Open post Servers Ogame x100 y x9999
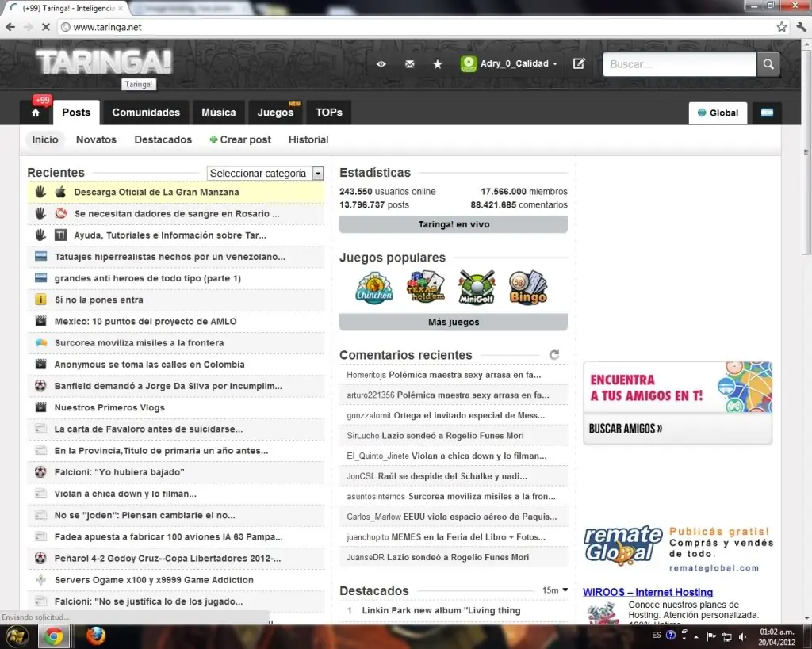The width and height of the screenshot is (812, 649). pyautogui.click(x=155, y=580)
